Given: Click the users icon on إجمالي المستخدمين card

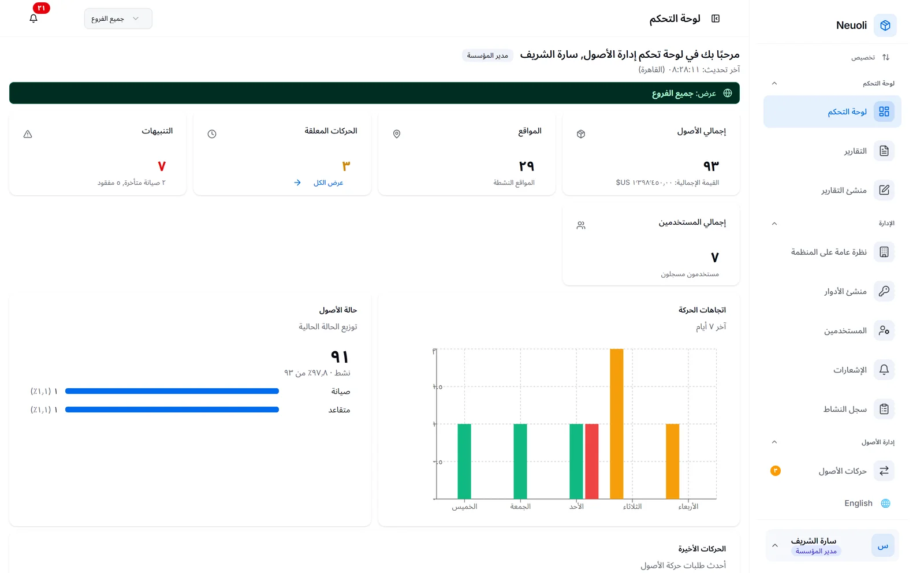Looking at the screenshot, I should click(x=581, y=225).
